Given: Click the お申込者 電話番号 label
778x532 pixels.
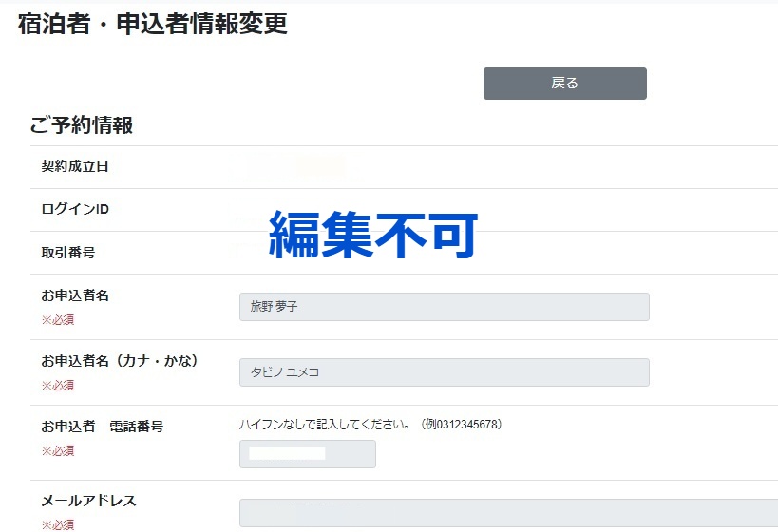Looking at the screenshot, I should [x=103, y=427].
